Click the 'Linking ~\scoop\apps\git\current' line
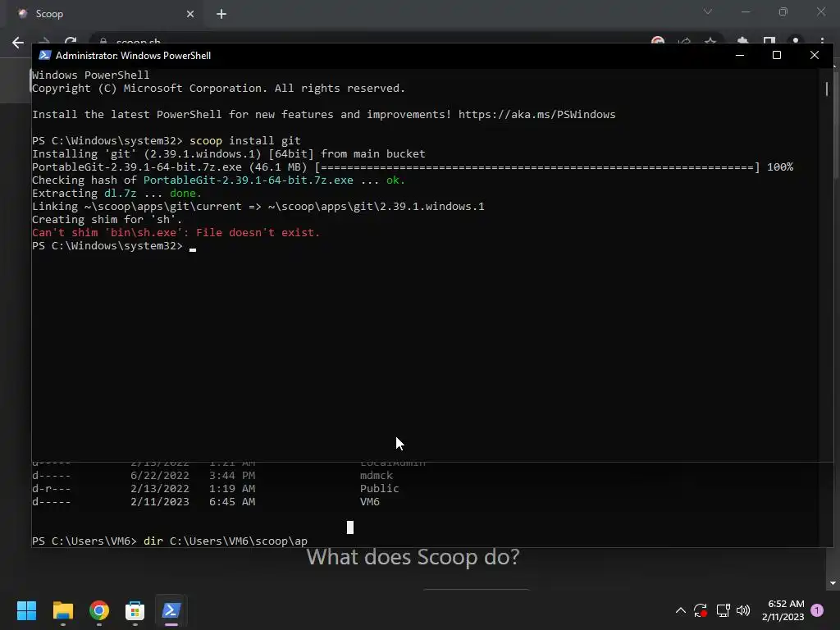 (258, 207)
